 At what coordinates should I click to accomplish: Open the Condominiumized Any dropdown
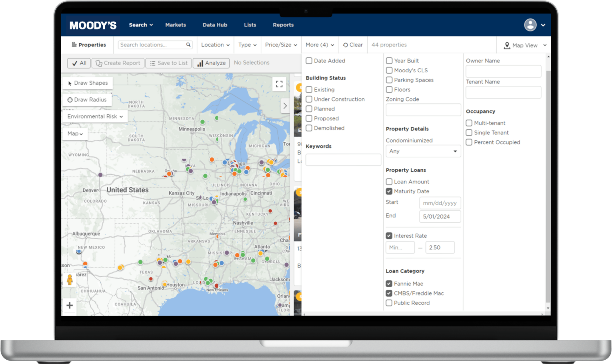(423, 151)
